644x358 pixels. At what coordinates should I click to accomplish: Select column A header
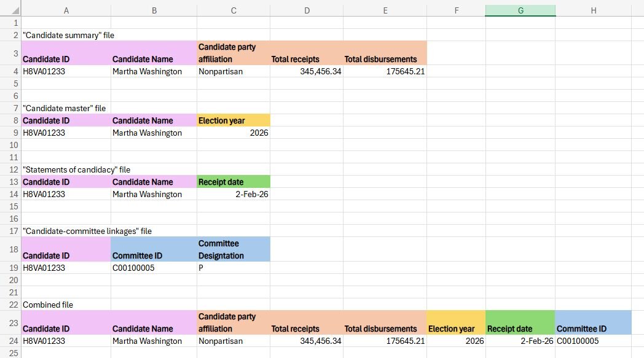coord(66,10)
